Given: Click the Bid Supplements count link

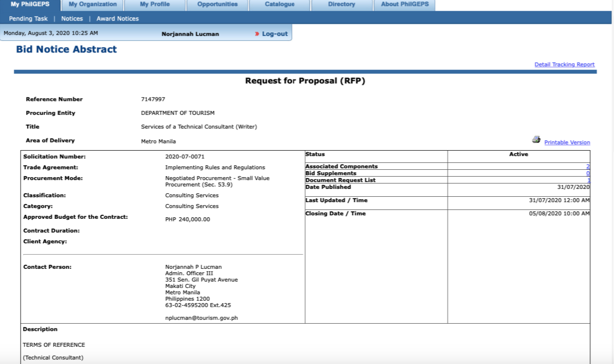Looking at the screenshot, I should (x=588, y=173).
